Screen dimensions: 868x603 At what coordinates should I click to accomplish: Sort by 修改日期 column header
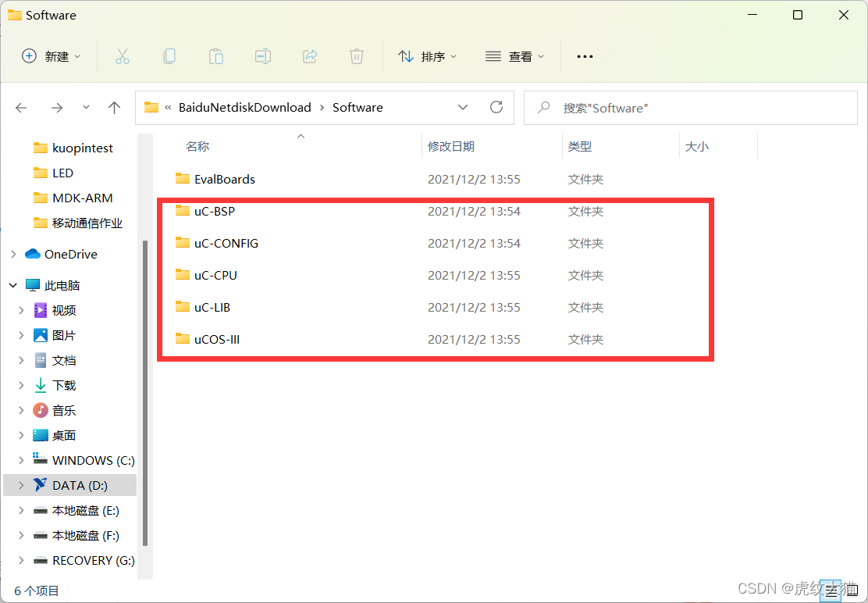451,147
